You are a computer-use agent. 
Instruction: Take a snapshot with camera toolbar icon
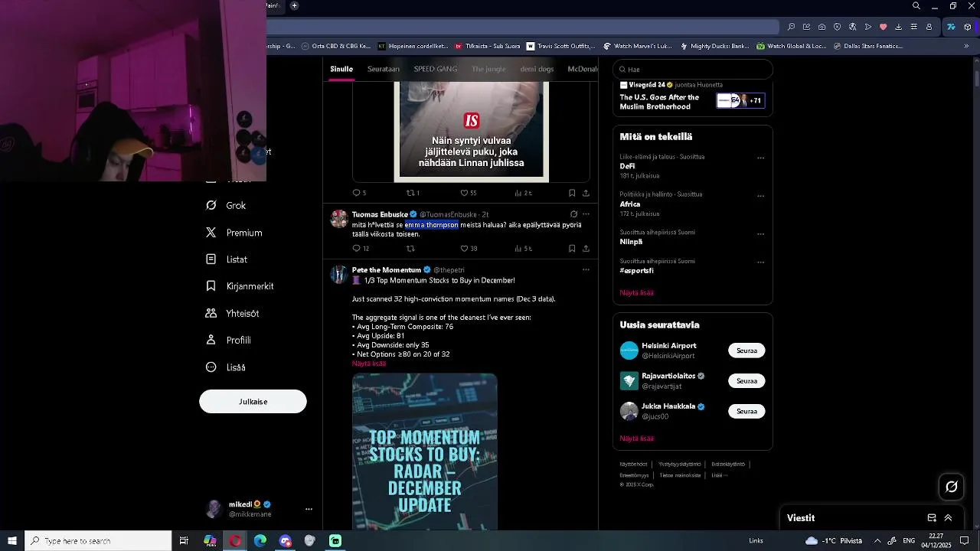point(822,27)
